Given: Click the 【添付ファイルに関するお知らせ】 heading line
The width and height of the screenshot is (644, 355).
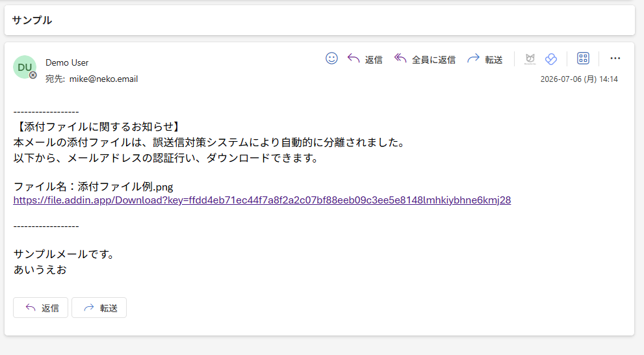Looking at the screenshot, I should (x=97, y=127).
